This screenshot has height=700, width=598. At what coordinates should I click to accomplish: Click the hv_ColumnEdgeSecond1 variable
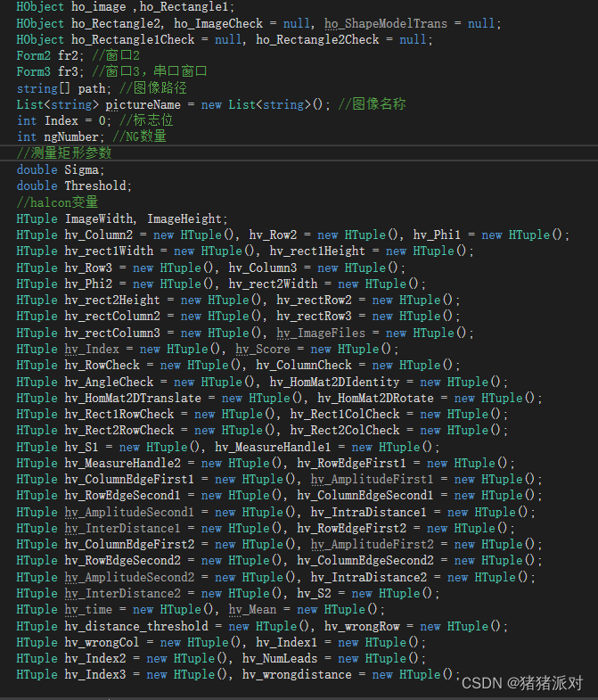(365, 496)
